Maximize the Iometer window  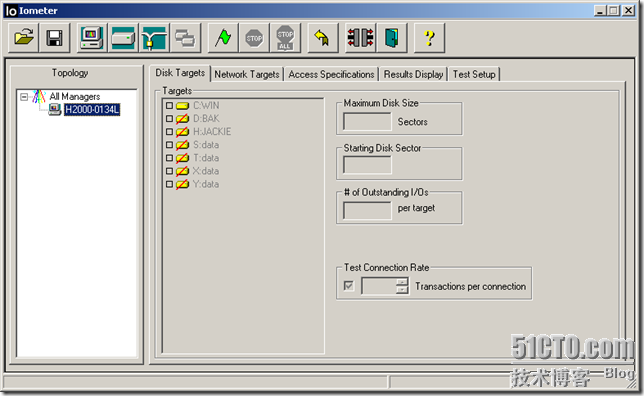pos(614,10)
